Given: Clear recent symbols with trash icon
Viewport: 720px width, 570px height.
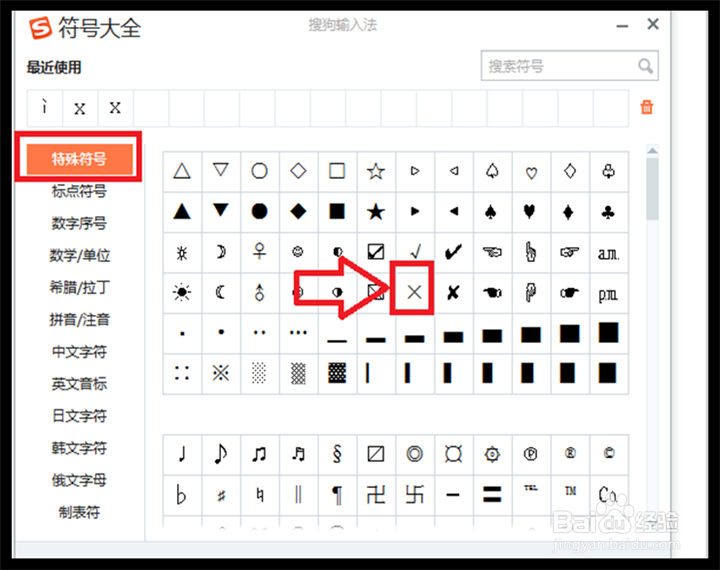Looking at the screenshot, I should (647, 107).
